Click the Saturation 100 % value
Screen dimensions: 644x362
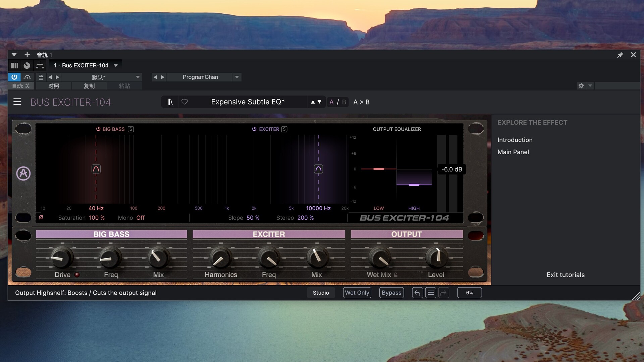(97, 218)
